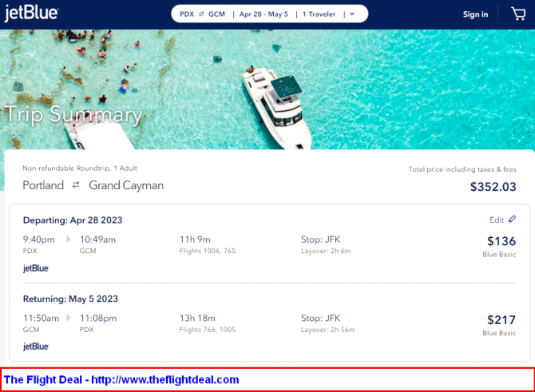535x392 pixels.
Task: Select the Apr 28 - May 5 dates
Action: click(x=264, y=14)
